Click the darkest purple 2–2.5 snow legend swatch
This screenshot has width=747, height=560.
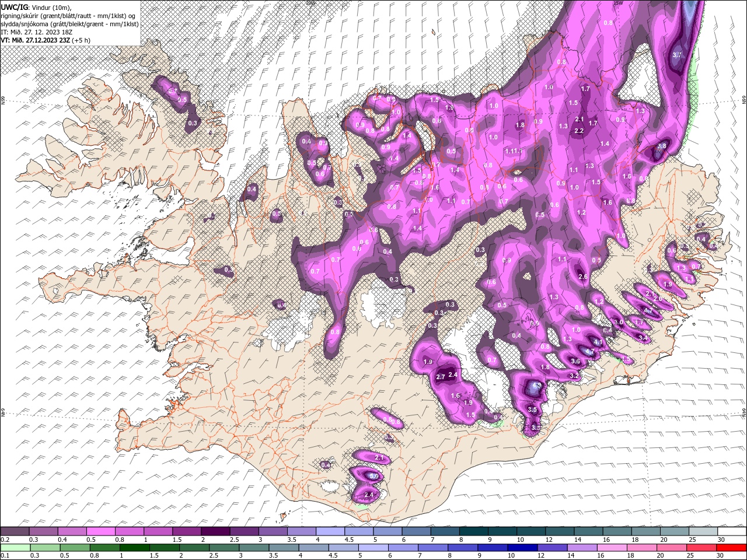[x=215, y=531]
